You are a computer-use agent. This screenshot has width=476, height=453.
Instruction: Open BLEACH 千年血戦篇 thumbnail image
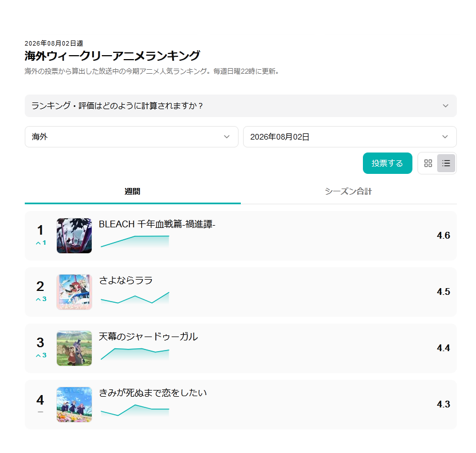pyautogui.click(x=74, y=236)
